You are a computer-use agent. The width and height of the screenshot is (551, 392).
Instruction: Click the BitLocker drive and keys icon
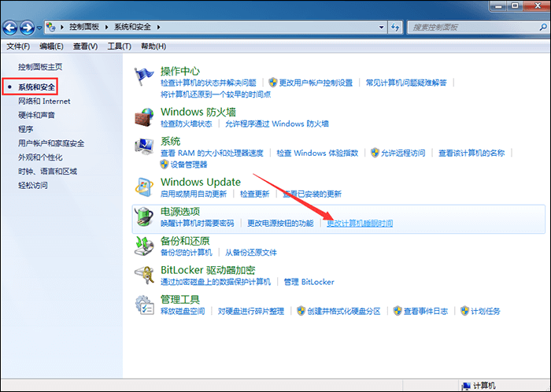click(x=144, y=276)
